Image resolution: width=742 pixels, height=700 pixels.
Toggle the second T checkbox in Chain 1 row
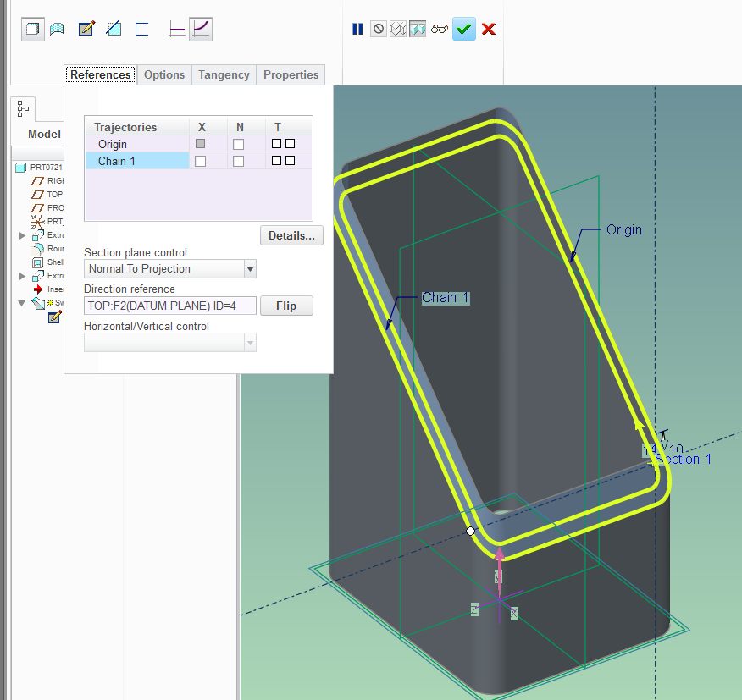(290, 161)
